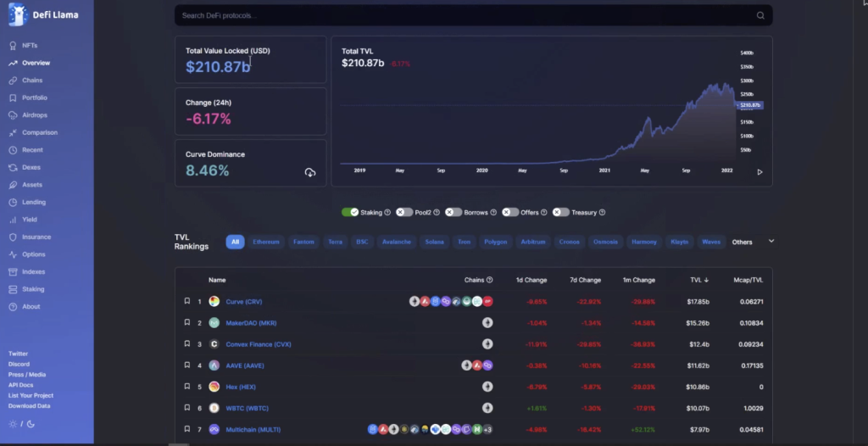Filter rankings by Fantom
The width and height of the screenshot is (868, 446).
coord(303,242)
